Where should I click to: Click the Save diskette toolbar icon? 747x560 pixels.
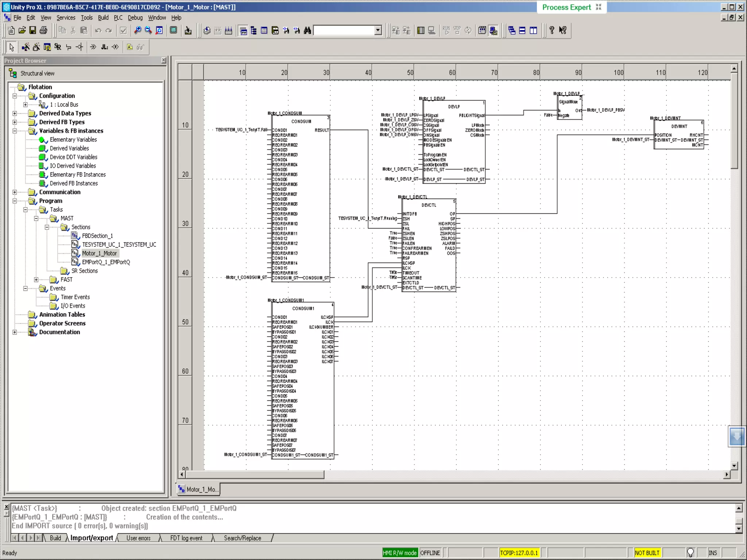point(33,31)
